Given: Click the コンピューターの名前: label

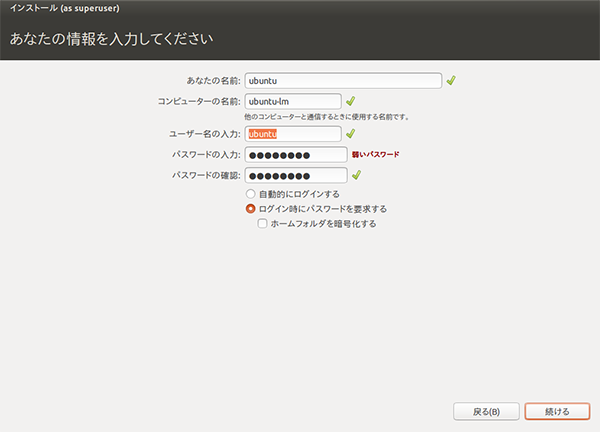Looking at the screenshot, I should (x=199, y=101).
